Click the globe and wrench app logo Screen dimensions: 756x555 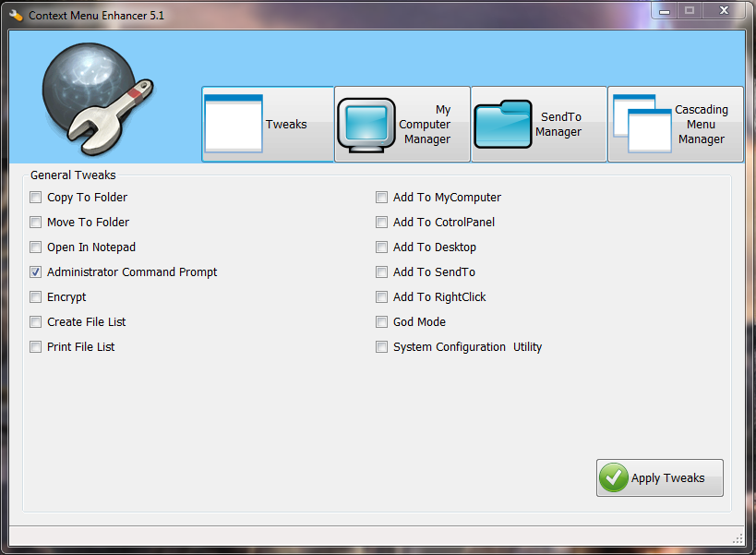[98, 99]
